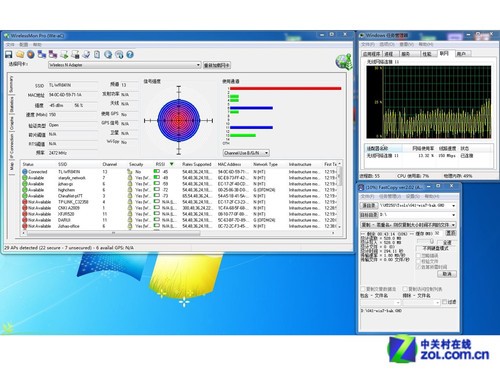Click the 全速 full-speed button in FastCopy
Image resolution: width=500 pixels, height=375 pixels.
point(447,242)
